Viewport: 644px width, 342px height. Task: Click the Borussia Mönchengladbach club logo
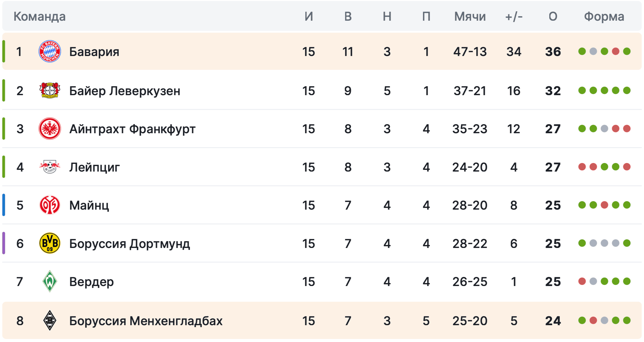pos(50,320)
